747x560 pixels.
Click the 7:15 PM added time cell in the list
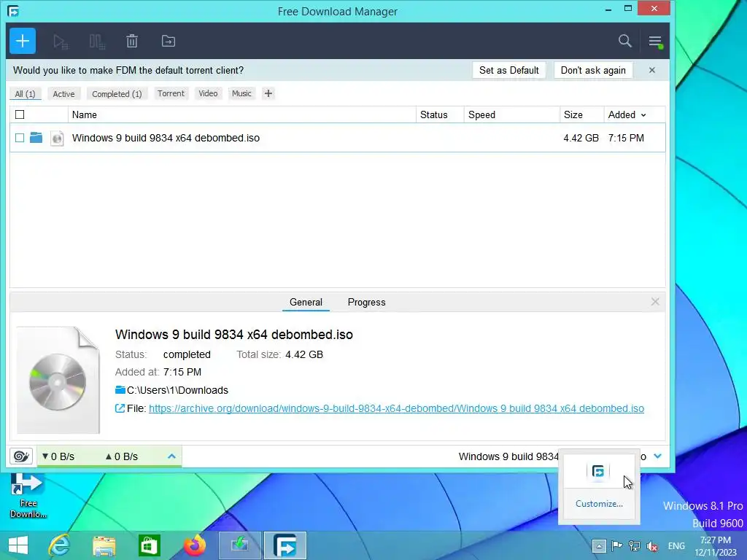point(626,138)
